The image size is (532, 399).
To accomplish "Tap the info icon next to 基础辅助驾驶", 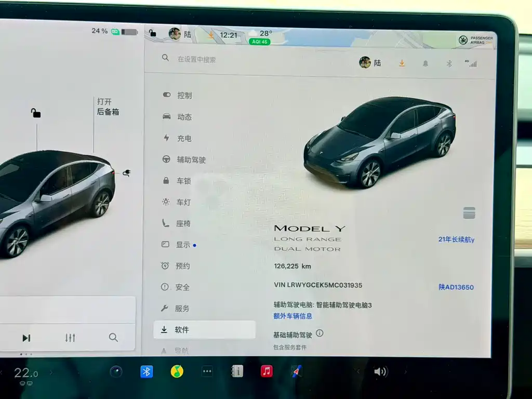I will [x=320, y=333].
